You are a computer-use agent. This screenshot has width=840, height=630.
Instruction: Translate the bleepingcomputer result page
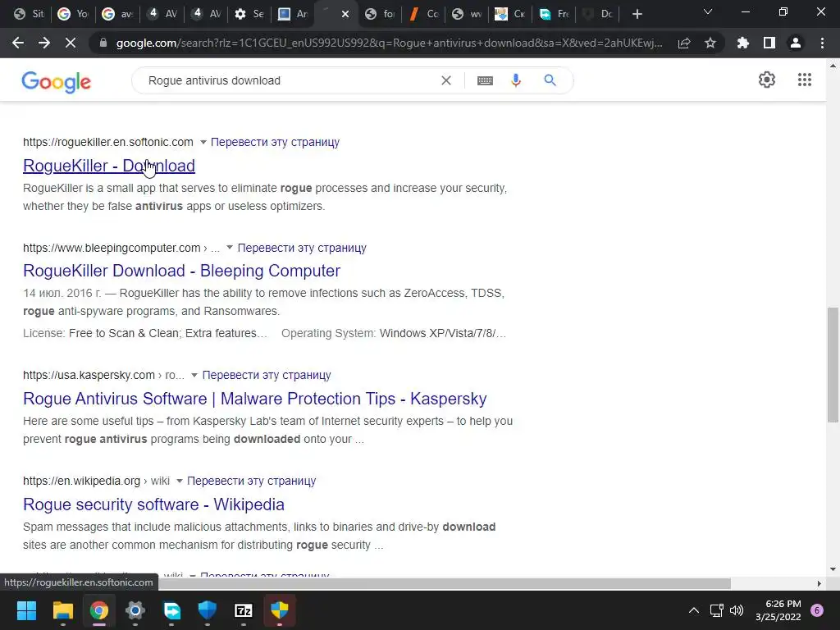pyautogui.click(x=302, y=248)
